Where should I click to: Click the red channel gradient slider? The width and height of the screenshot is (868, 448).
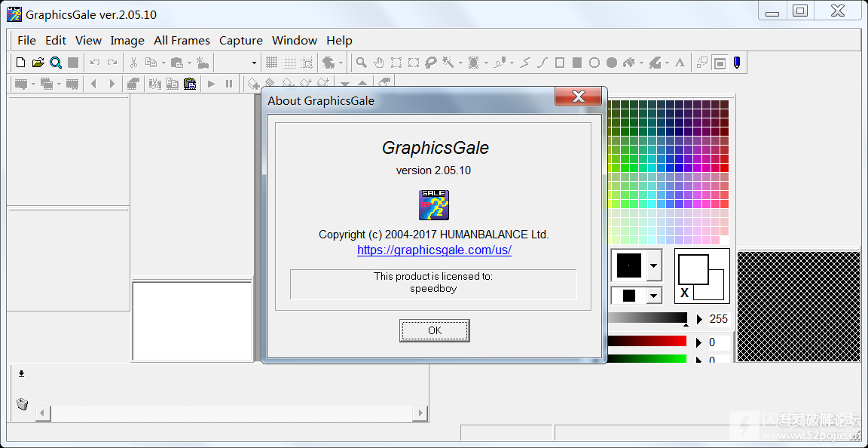[x=647, y=341]
